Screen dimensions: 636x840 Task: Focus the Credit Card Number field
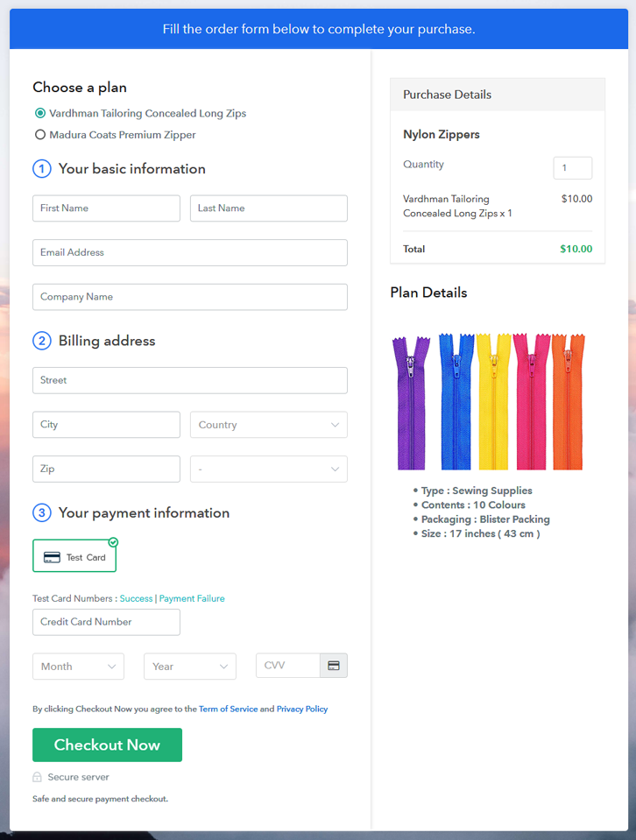coord(106,622)
